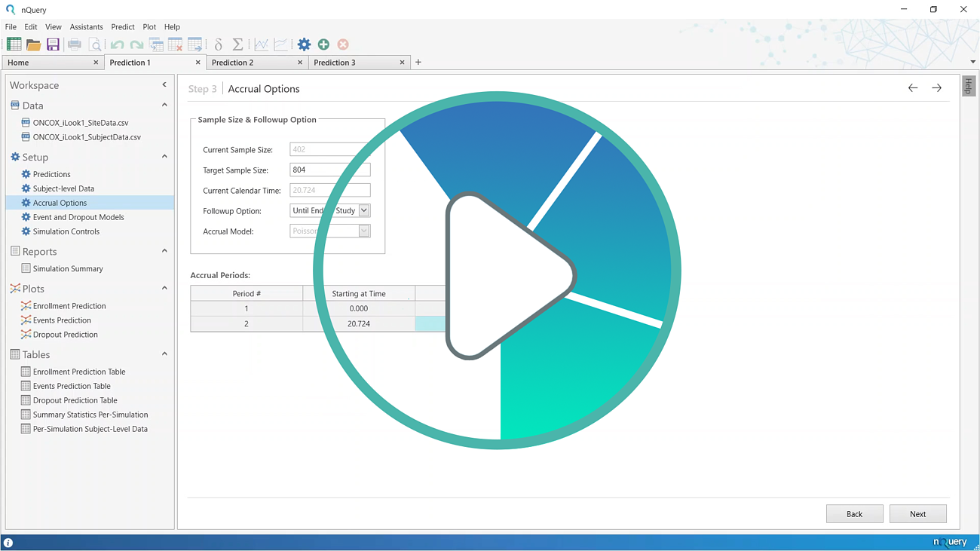
Task: Click the green plus icon in toolbar
Action: [323, 44]
